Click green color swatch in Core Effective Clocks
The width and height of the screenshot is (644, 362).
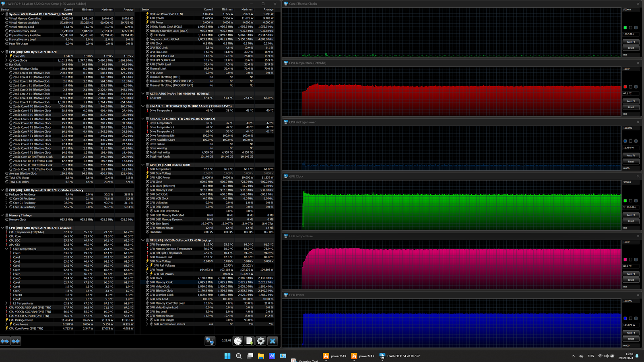tap(625, 28)
